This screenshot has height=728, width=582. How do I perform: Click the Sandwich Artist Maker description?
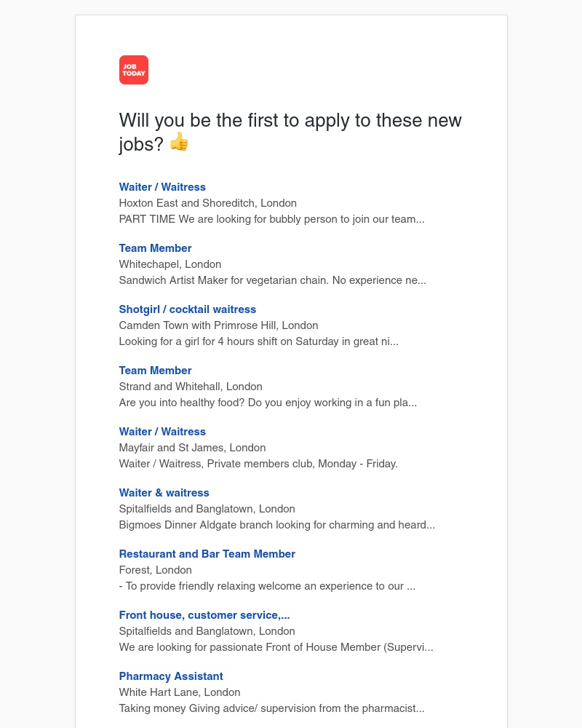(272, 280)
